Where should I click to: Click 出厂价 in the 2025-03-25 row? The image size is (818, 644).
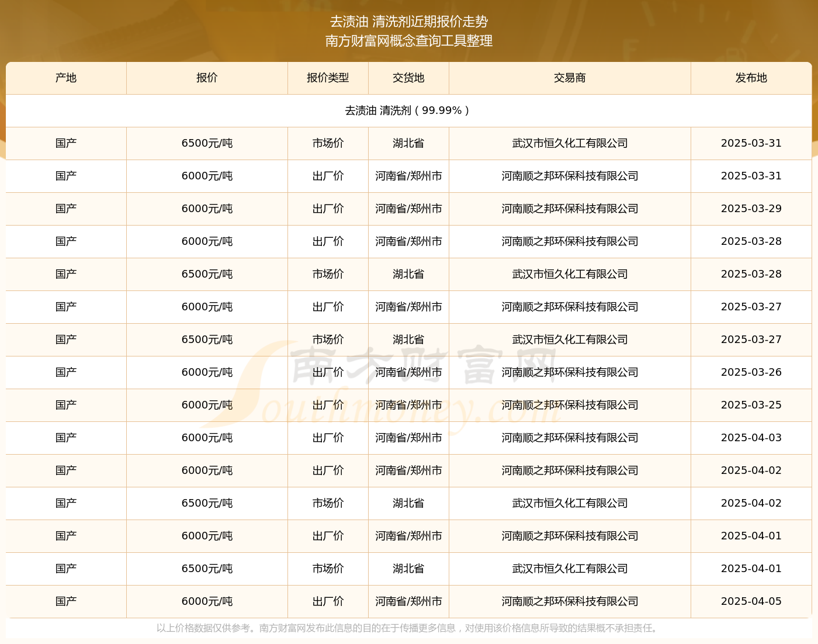(328, 405)
